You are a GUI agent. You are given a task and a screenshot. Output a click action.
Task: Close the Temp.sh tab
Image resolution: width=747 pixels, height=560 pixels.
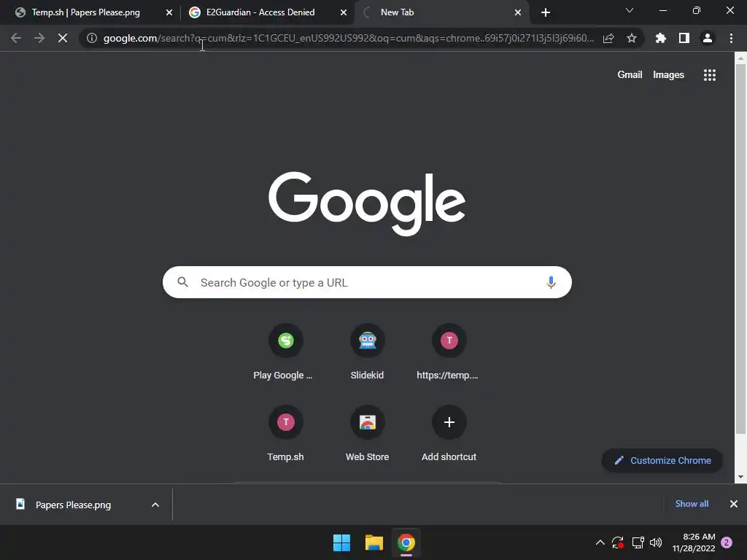[169, 13]
